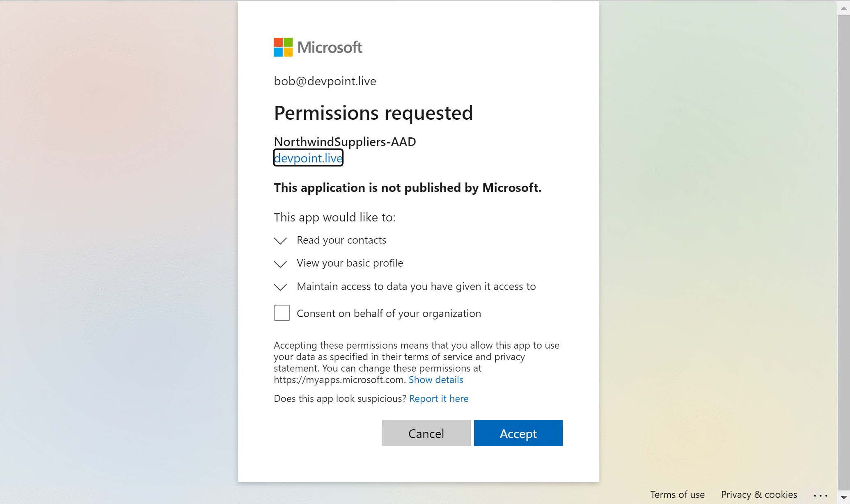850x504 pixels.
Task: Click the Show details expand icon
Action: click(x=436, y=379)
